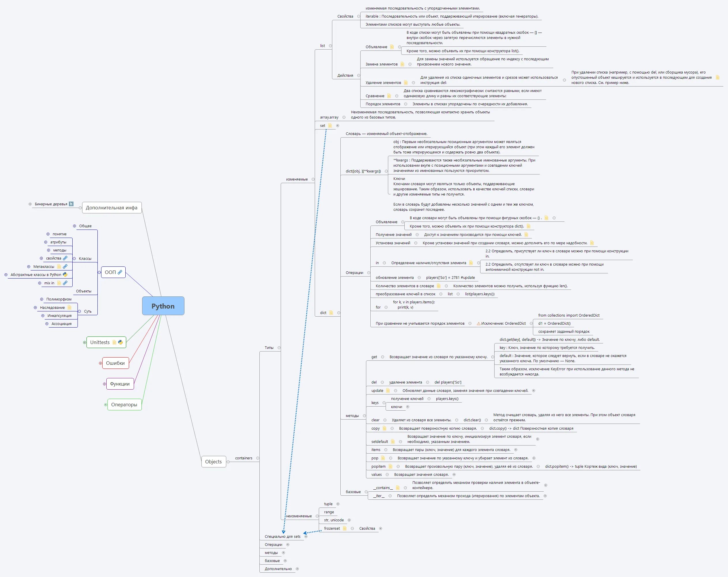Expand the tuple branch
Image resolution: width=728 pixels, height=577 pixels.
(x=338, y=504)
